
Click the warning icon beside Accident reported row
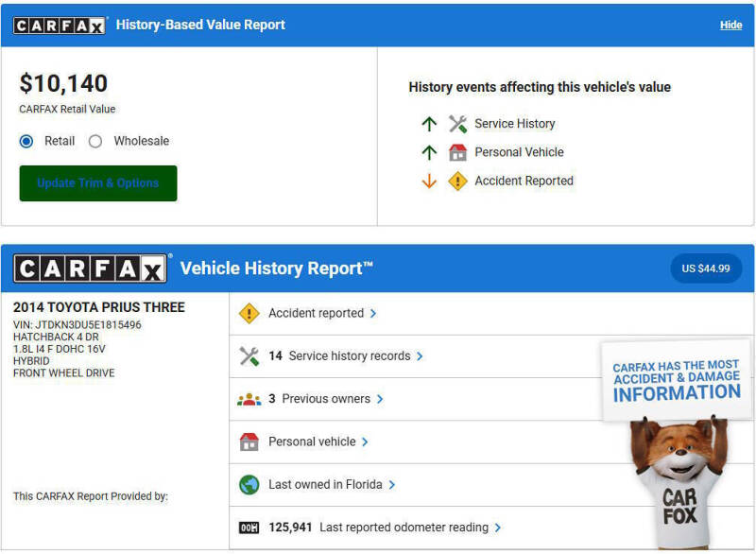249,313
